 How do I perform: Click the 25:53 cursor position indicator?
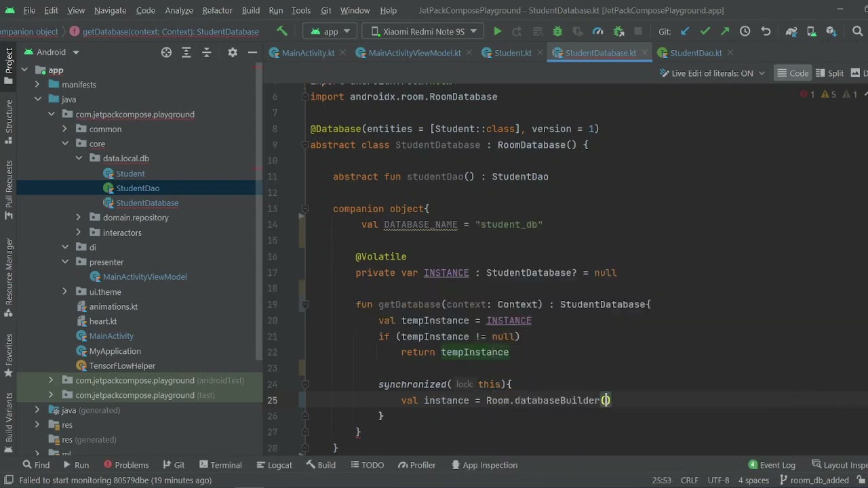pos(662,480)
